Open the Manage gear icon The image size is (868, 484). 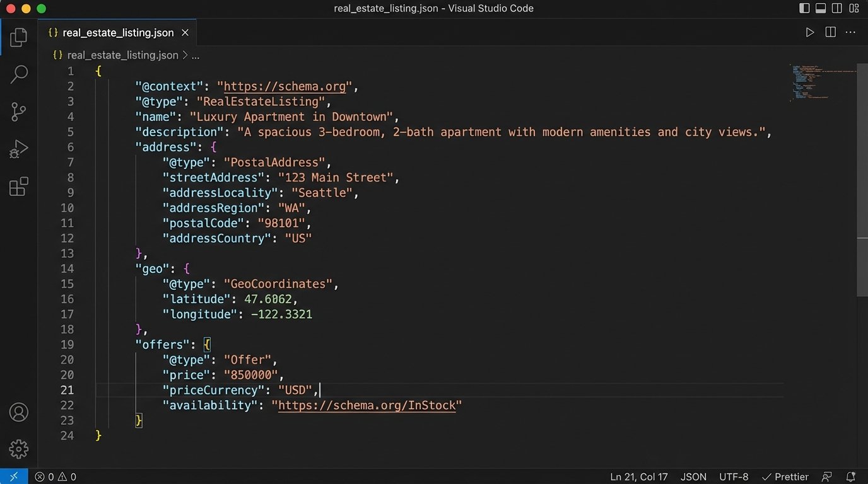(18, 449)
